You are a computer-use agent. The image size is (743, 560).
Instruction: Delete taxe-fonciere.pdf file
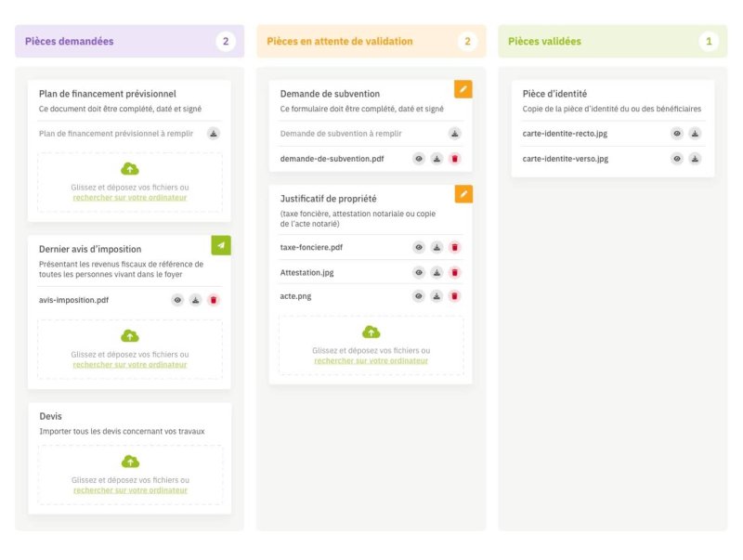(455, 247)
